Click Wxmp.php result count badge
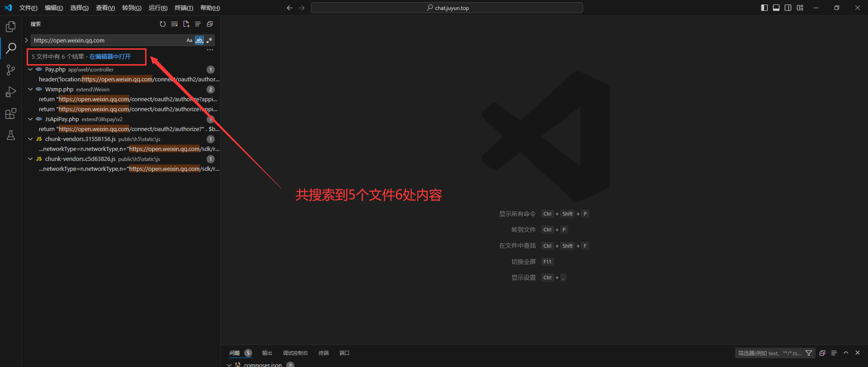 point(211,89)
